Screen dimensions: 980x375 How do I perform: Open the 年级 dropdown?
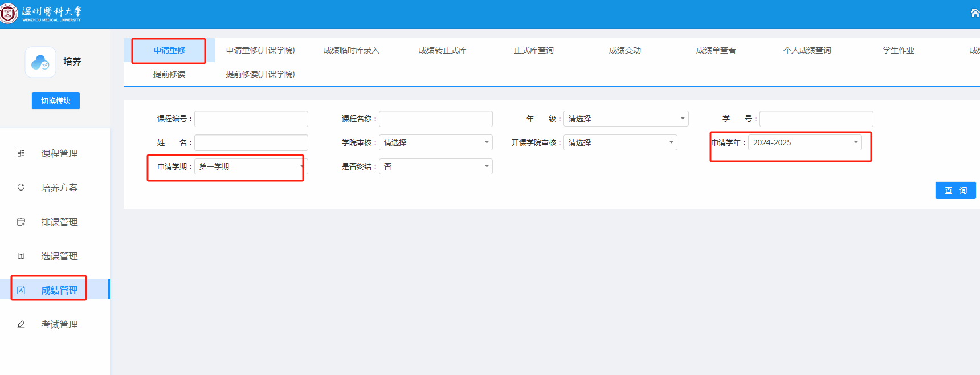tap(626, 119)
